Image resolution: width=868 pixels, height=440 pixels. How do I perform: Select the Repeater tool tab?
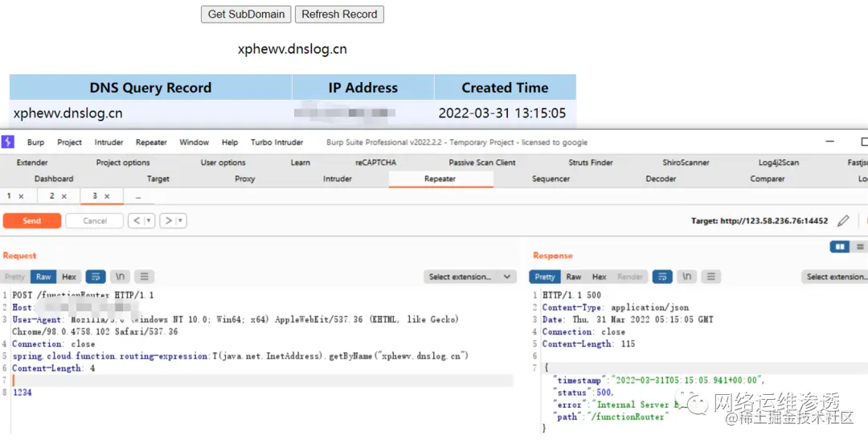tap(440, 179)
